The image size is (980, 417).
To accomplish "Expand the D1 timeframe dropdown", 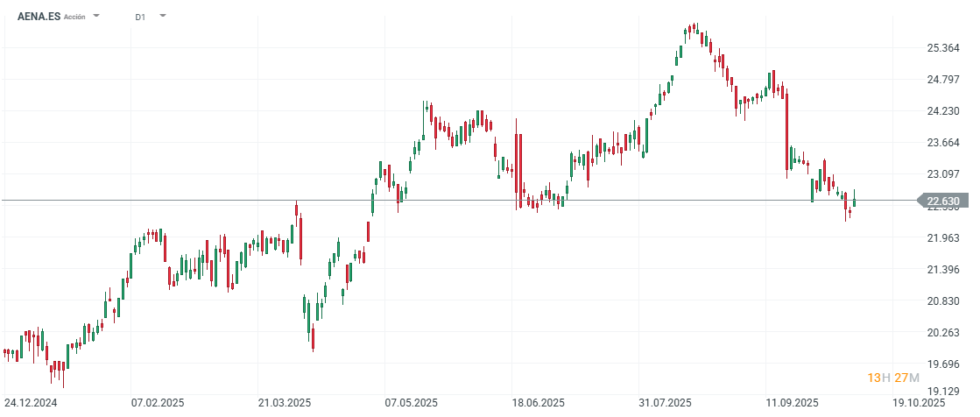I will (162, 17).
